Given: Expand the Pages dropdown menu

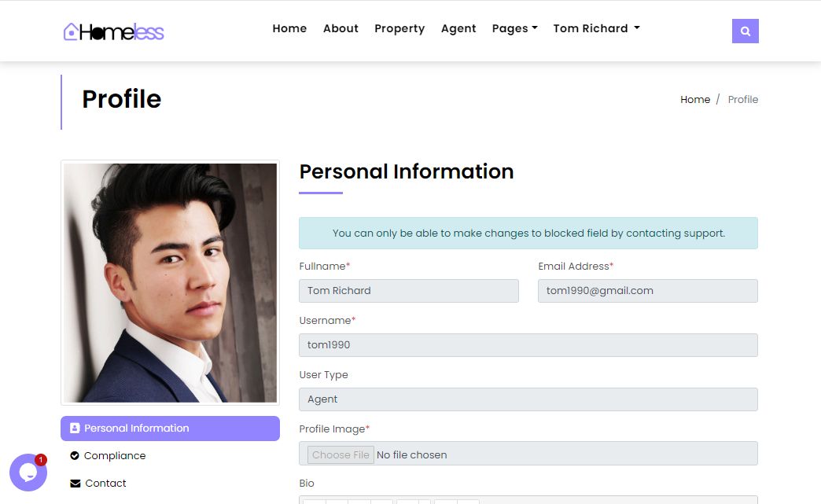Looking at the screenshot, I should point(514,28).
